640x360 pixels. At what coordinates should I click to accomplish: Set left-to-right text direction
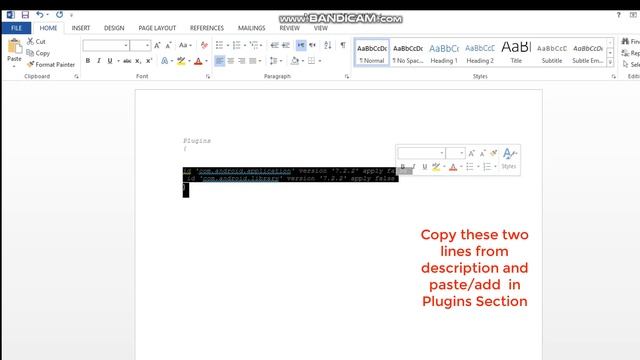[301, 45]
